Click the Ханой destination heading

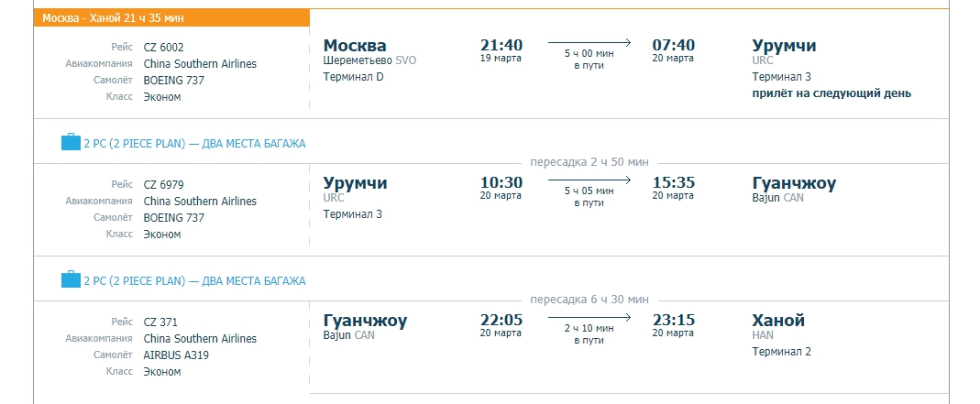[778, 321]
